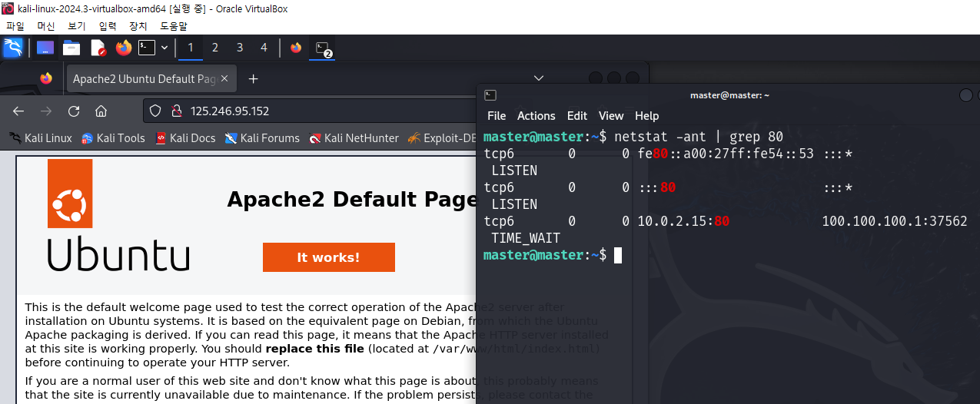The height and width of the screenshot is (404, 980).
Task: Focus the address bar showing 125.246.95.152
Action: (x=310, y=111)
